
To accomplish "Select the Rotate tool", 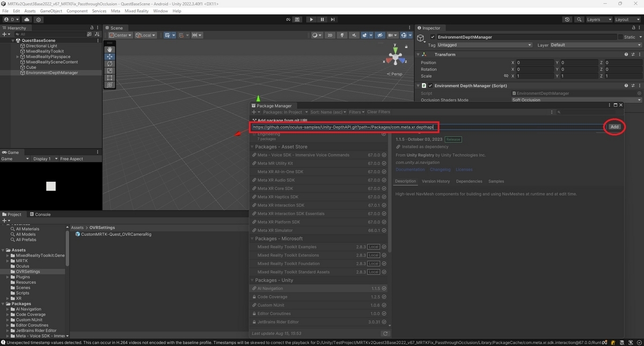I will pos(109,64).
